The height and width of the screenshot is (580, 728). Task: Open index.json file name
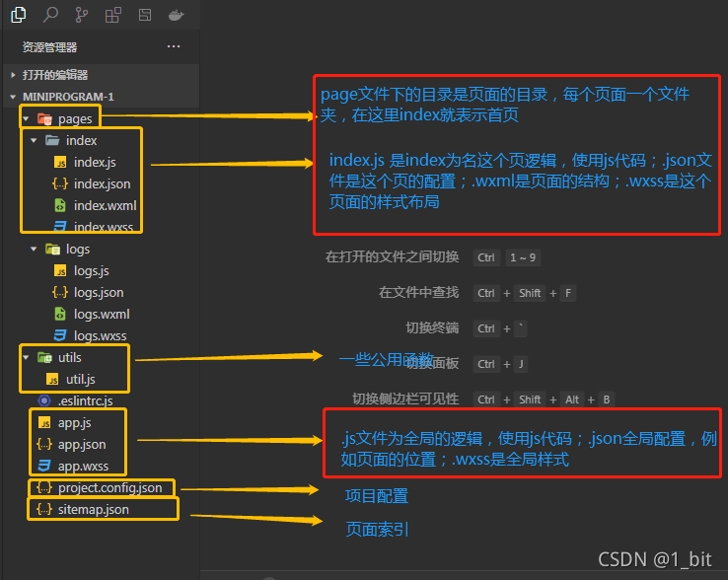(103, 183)
